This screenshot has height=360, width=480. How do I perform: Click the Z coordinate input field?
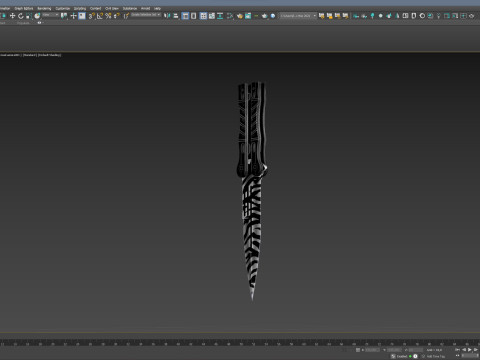pyautogui.click(x=416, y=350)
